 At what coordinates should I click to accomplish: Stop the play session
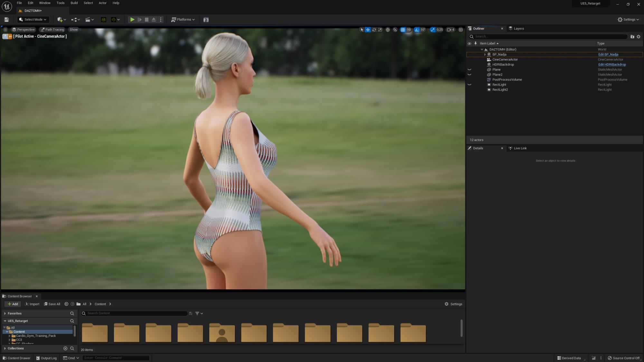pos(147,20)
